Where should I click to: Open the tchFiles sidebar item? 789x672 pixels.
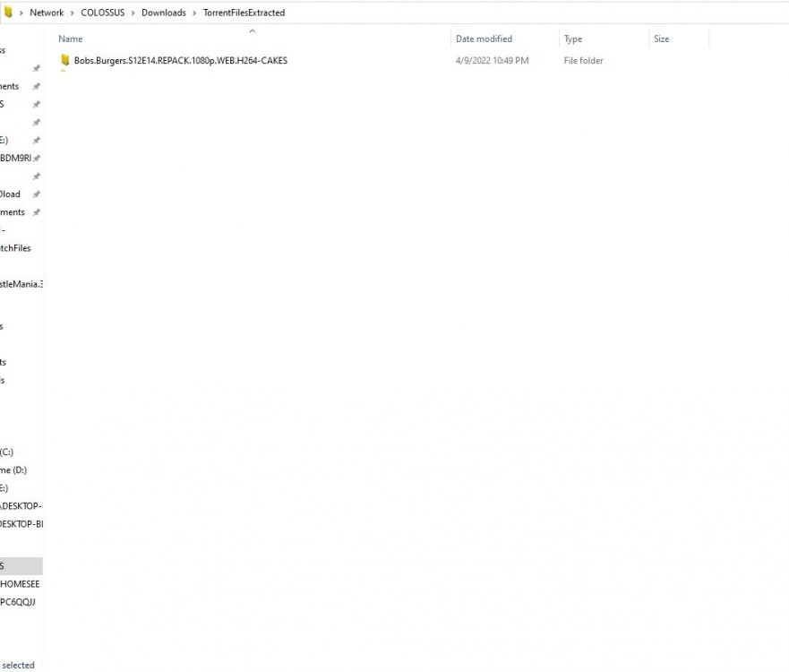tap(15, 248)
